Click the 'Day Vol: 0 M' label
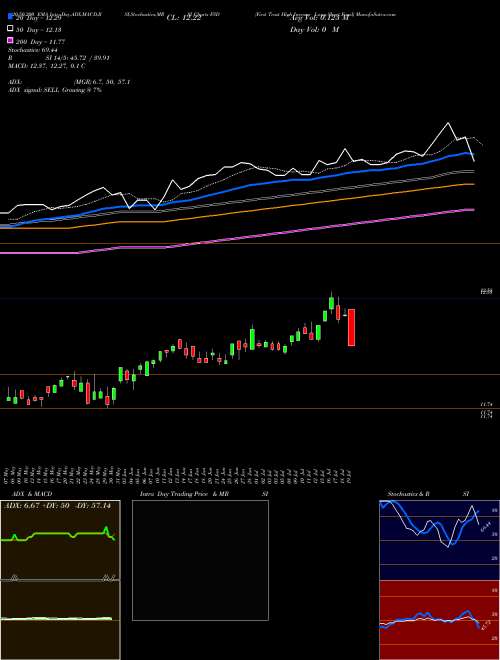The width and height of the screenshot is (500, 660). [314, 30]
